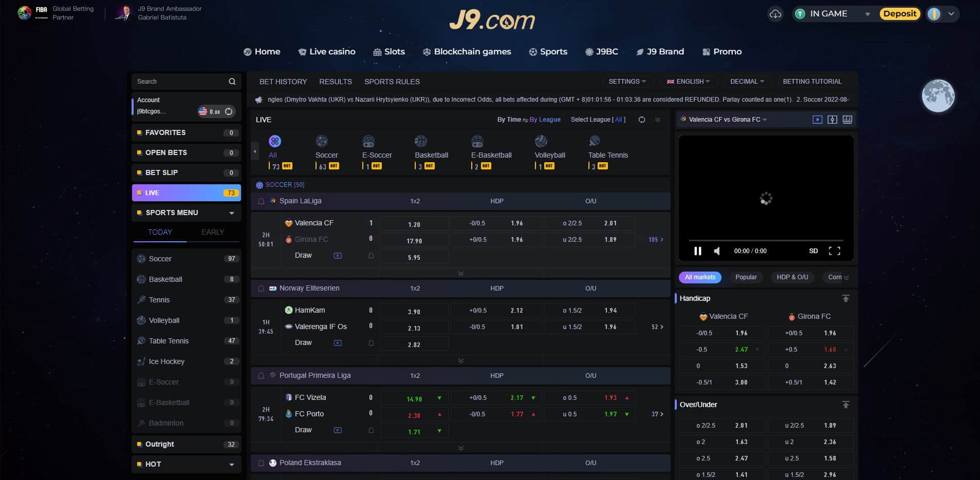Open match statistics chart icon
The image size is (980, 480).
[847, 120]
